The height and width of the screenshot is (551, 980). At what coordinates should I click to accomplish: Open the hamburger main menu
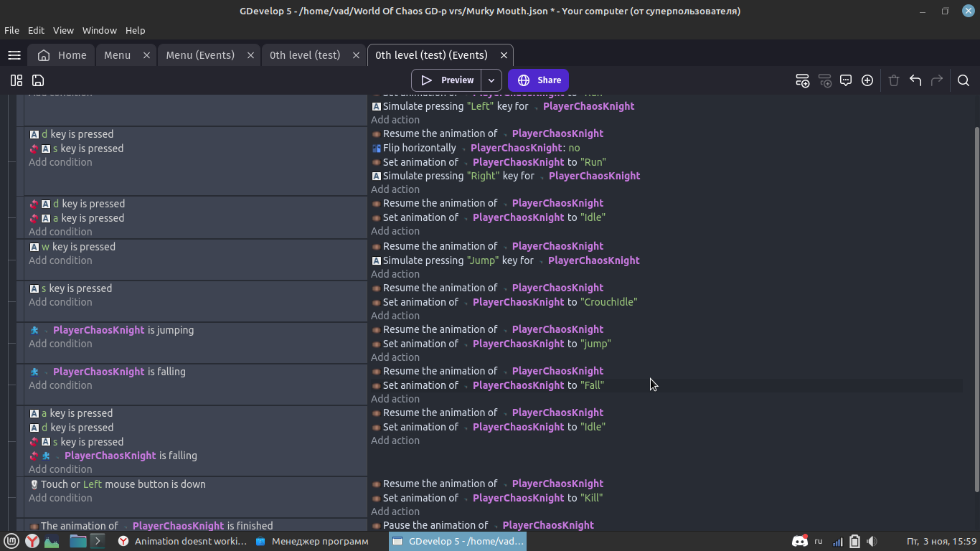[x=14, y=55]
